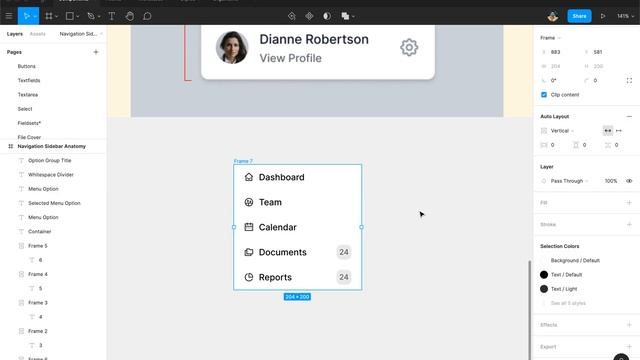Click the View Profile link
Image resolution: width=640 pixels, height=360 pixels.
tap(290, 58)
